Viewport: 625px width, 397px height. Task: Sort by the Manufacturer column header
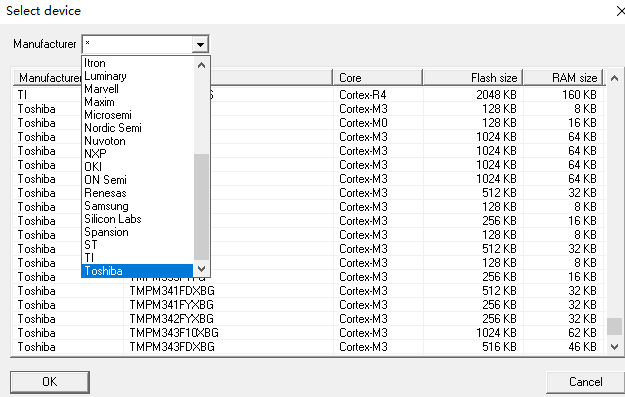(x=48, y=78)
